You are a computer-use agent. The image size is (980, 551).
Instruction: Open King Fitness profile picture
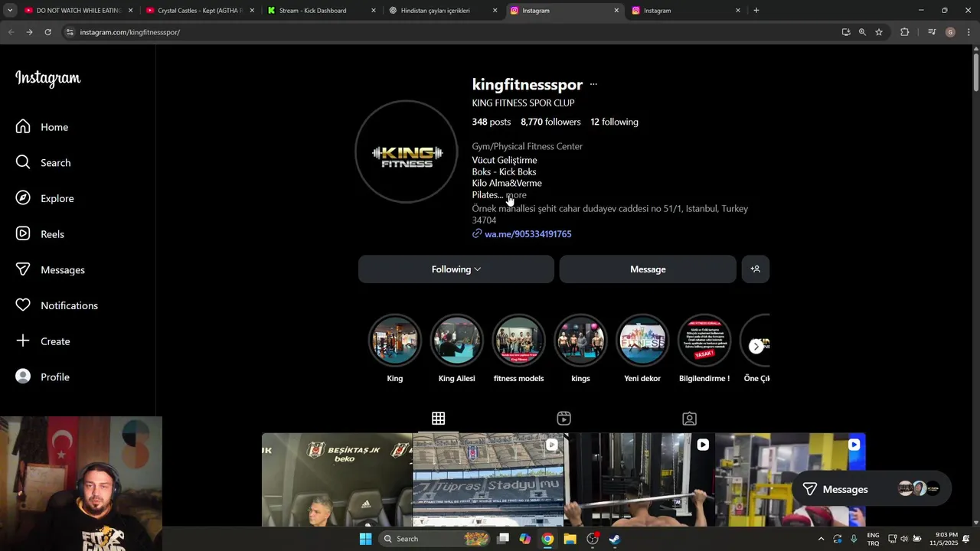[x=407, y=152]
